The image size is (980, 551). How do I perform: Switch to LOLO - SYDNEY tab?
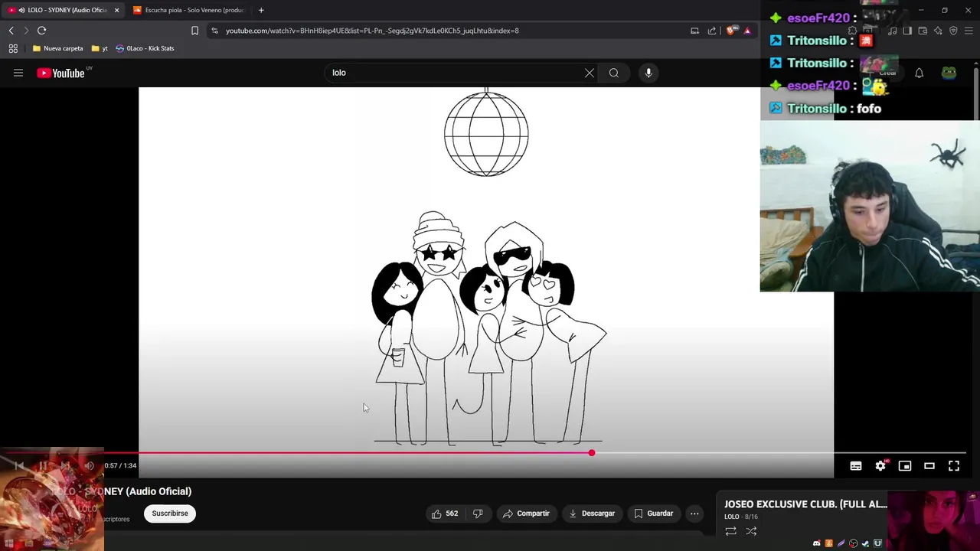[x=61, y=10]
